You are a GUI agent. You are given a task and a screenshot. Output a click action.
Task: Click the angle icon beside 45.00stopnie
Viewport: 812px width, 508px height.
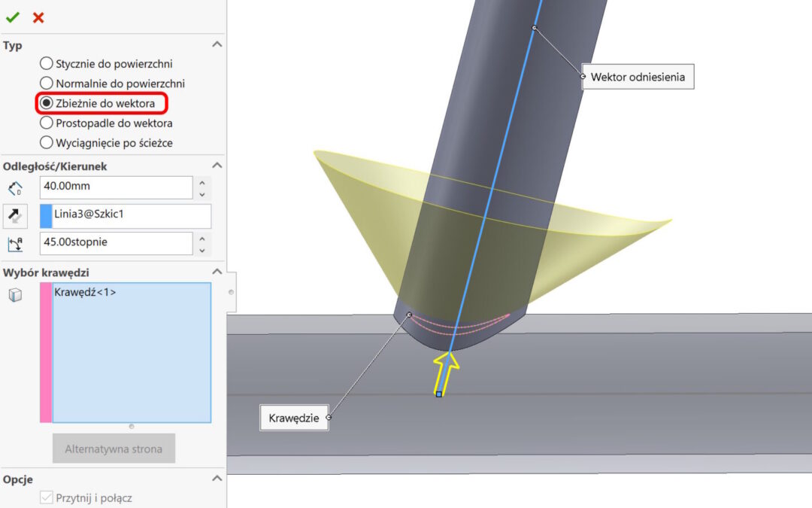coord(14,243)
